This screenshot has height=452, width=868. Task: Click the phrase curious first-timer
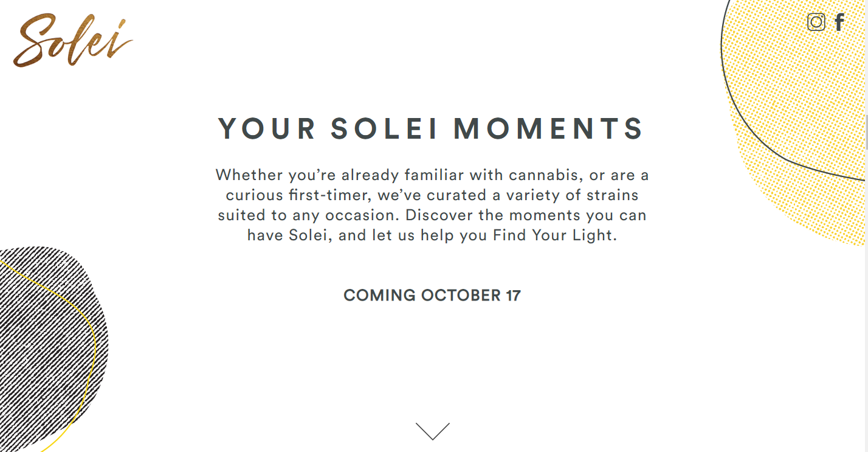click(x=298, y=195)
